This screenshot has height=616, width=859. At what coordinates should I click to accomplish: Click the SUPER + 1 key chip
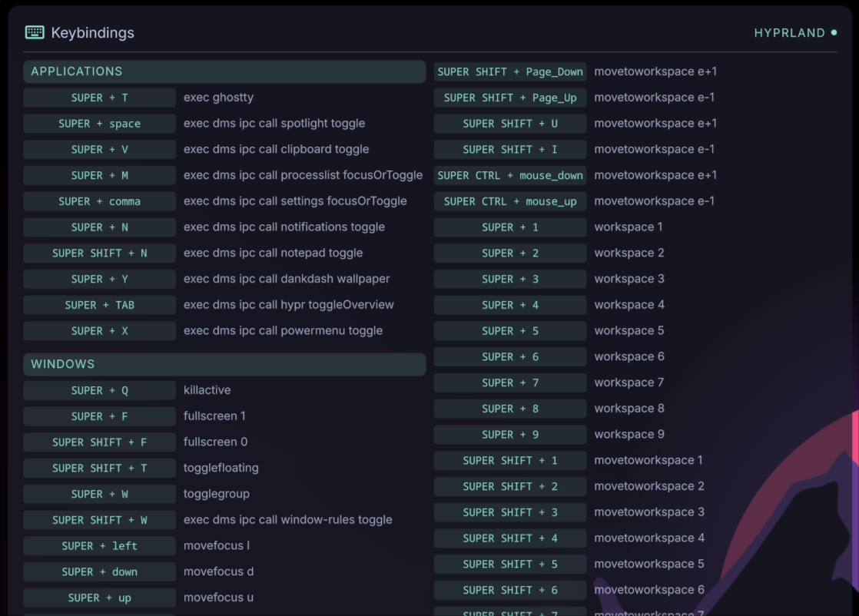(510, 227)
